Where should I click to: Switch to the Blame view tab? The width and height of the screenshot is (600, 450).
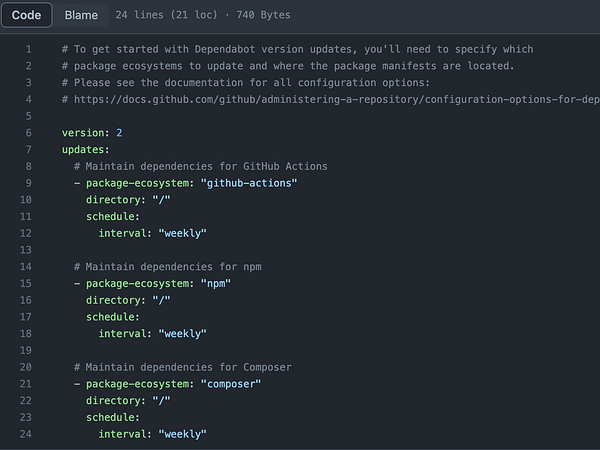tap(81, 16)
